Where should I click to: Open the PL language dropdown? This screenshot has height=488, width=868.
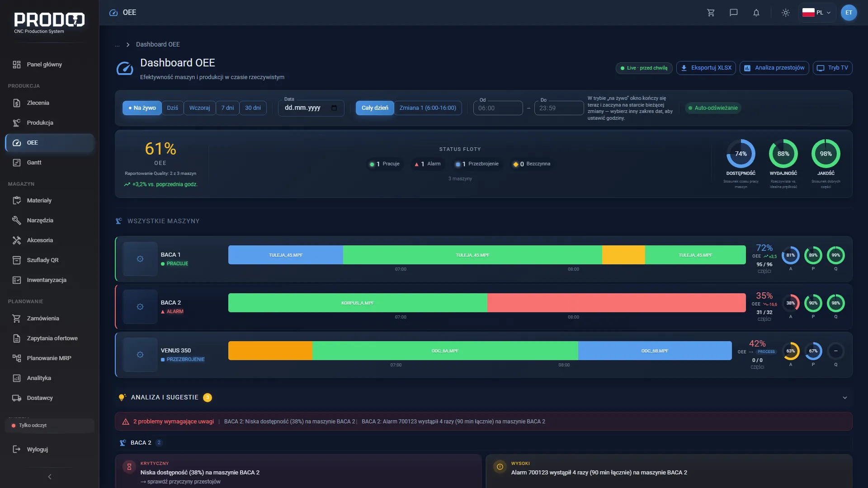(816, 13)
